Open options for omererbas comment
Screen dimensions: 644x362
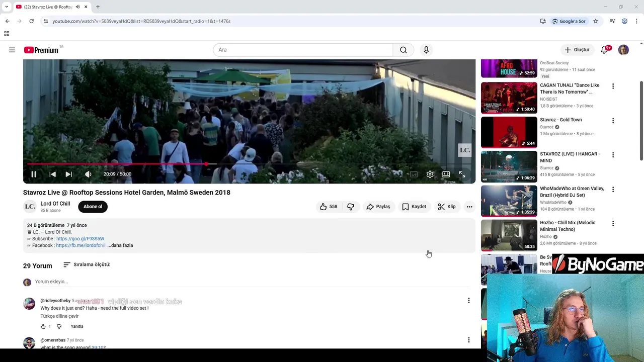468,340
